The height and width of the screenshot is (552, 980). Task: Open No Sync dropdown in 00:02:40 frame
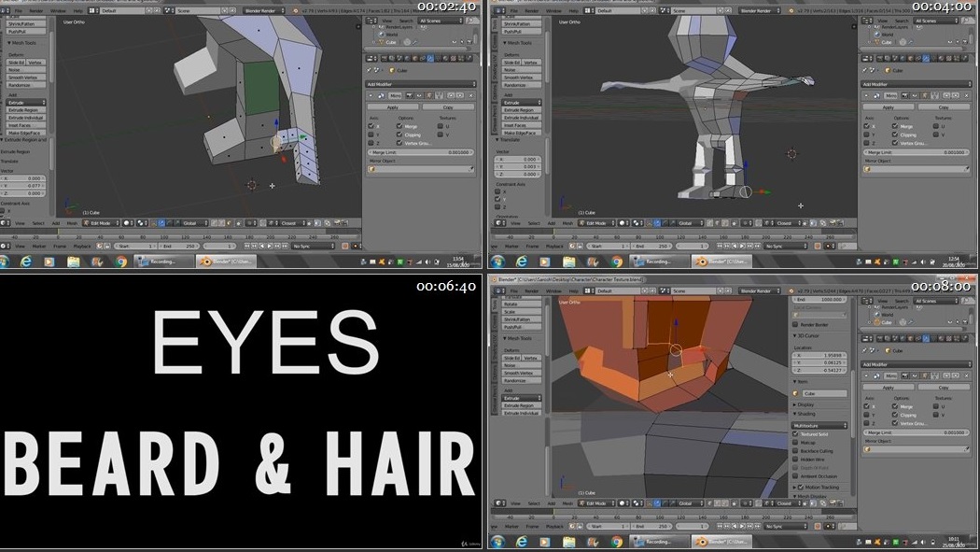pyautogui.click(x=313, y=247)
